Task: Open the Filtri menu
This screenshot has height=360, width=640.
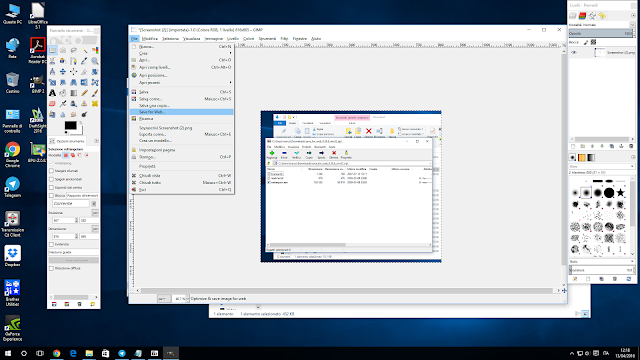Action: coord(284,38)
